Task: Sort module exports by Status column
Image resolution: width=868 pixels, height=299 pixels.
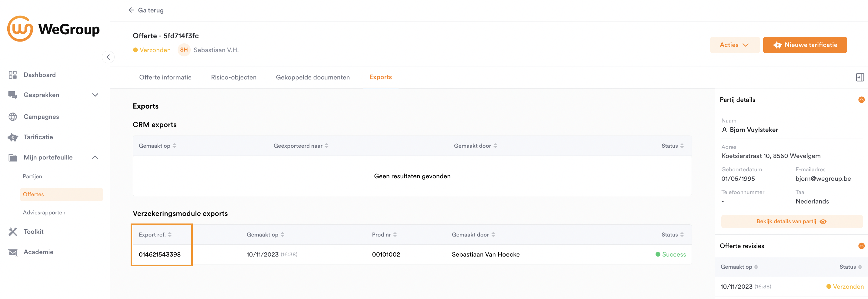Action: click(x=682, y=235)
